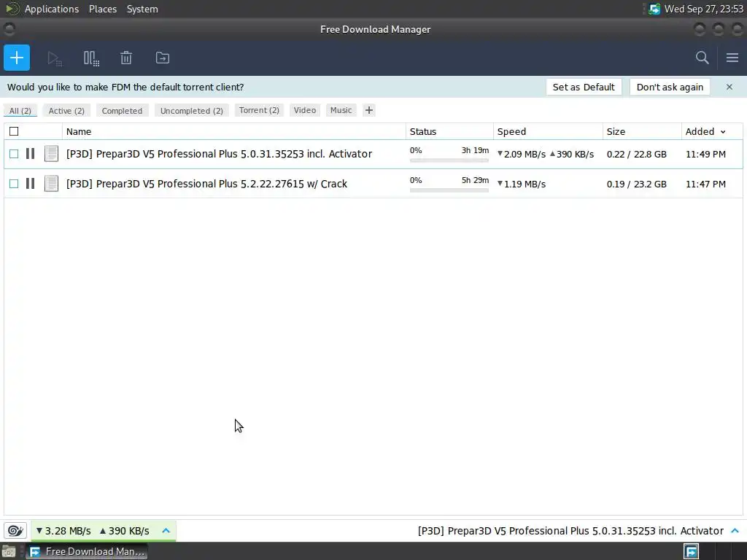747x560 pixels.
Task: Show the Torrent (2) tab
Action: pyautogui.click(x=259, y=111)
